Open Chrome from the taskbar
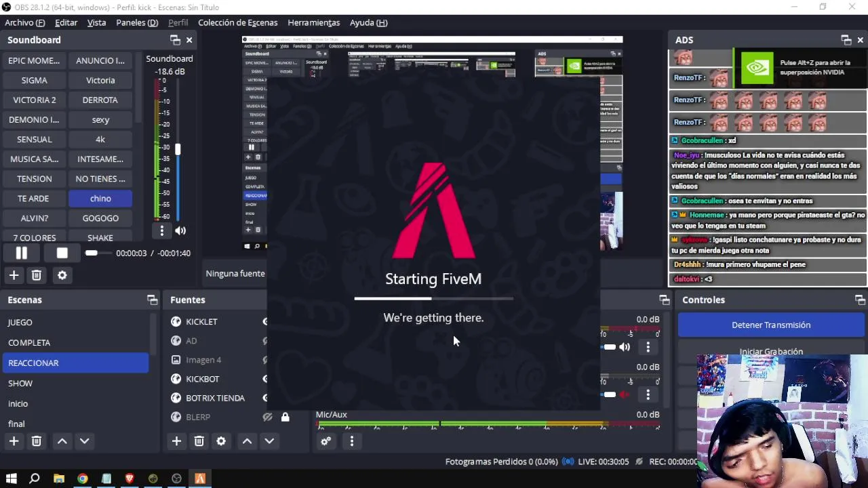 (82, 479)
